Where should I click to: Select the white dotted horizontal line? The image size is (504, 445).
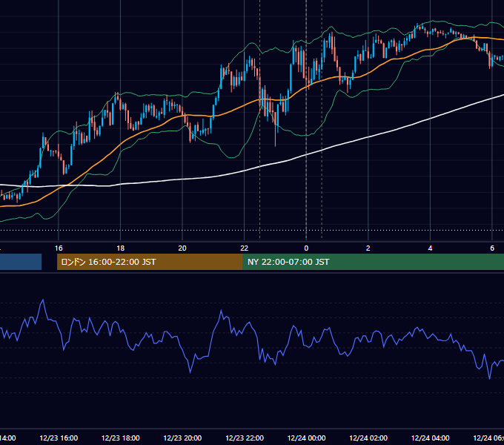point(252,230)
